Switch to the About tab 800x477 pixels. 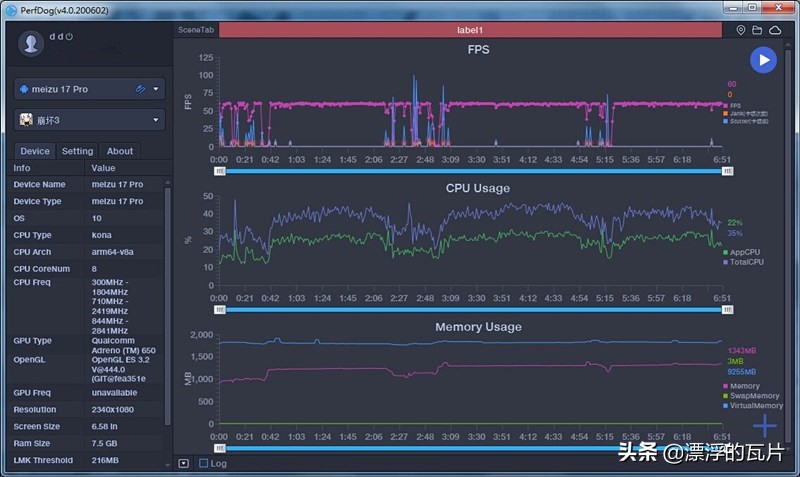(120, 151)
